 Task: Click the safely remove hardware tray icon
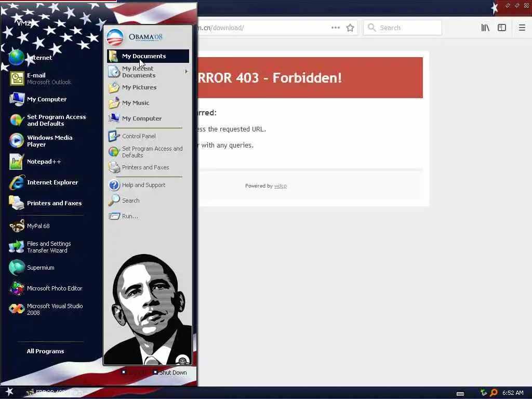(484, 393)
